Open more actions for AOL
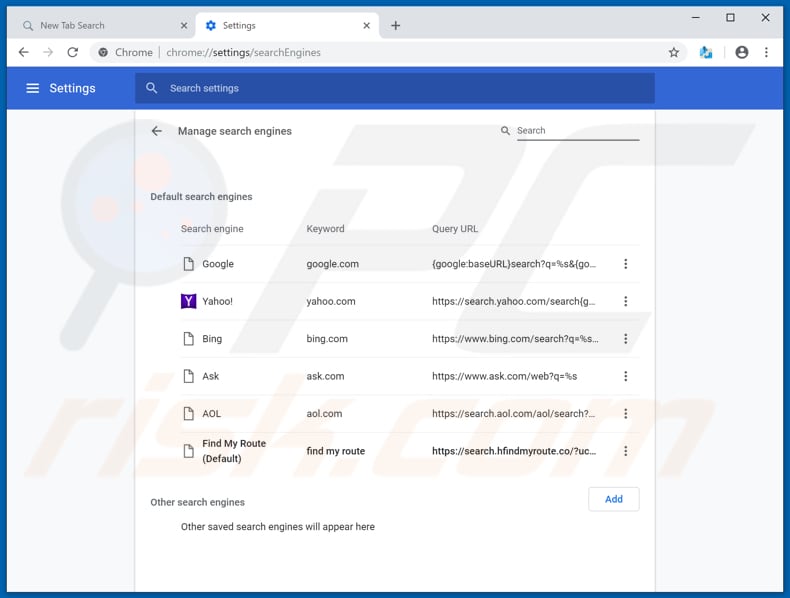 (626, 414)
